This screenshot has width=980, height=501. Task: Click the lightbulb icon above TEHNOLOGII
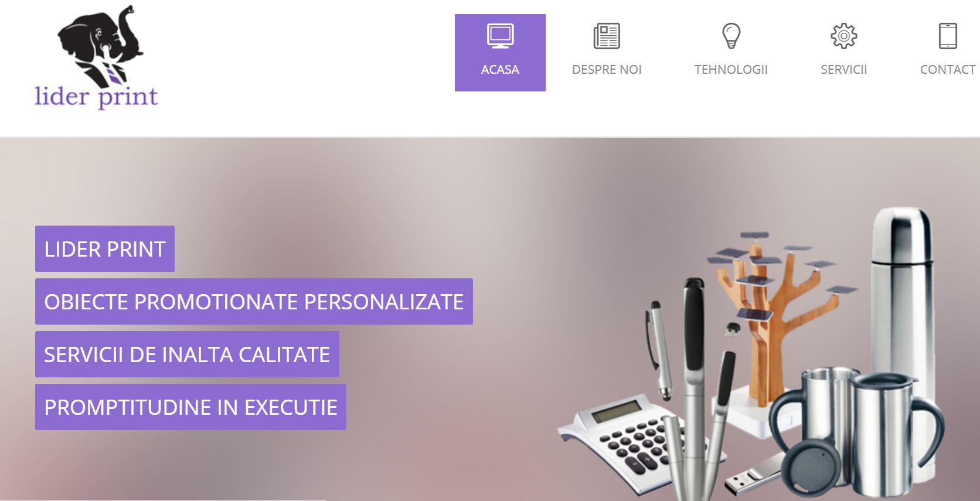click(x=731, y=36)
